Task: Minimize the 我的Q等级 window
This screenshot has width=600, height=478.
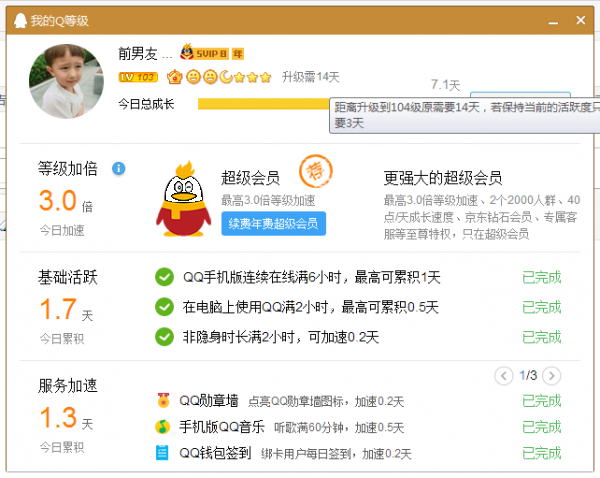Action: click(x=553, y=21)
